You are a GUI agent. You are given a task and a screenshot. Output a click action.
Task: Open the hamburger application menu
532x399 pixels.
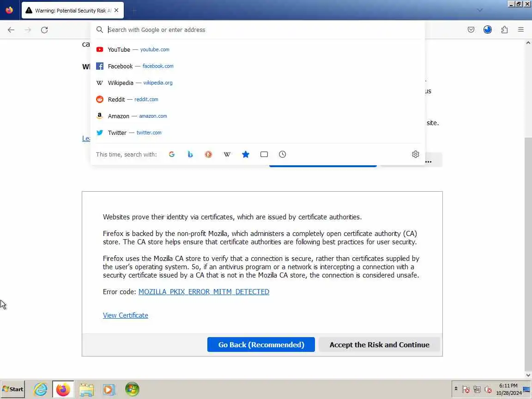(x=521, y=30)
